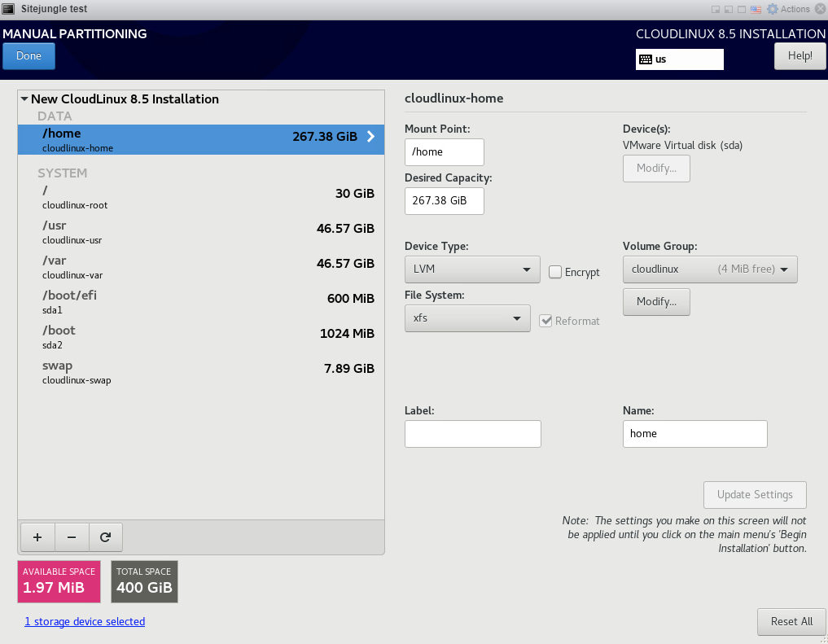Image resolution: width=828 pixels, height=644 pixels.
Task: Enable the Encrypt checkbox
Action: 555,272
